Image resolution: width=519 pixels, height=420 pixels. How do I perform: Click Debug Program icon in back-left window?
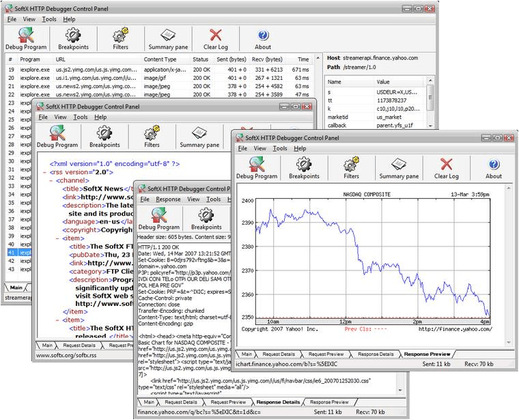point(26,39)
